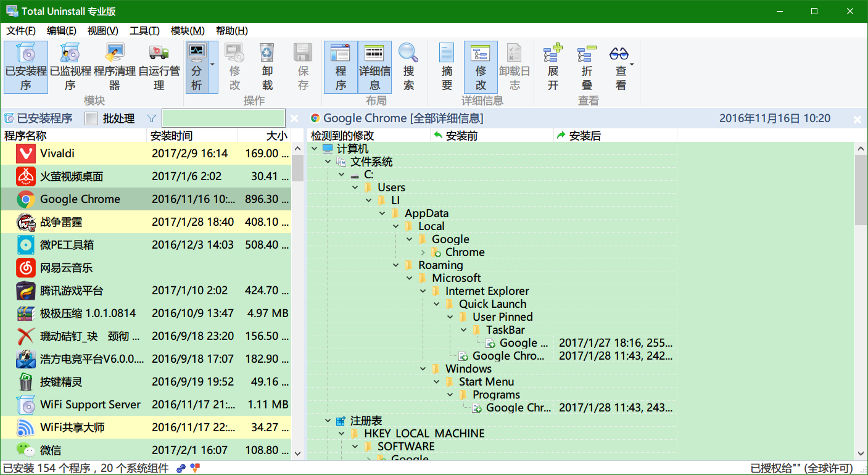Expand all tree nodes with 展开

[553, 67]
